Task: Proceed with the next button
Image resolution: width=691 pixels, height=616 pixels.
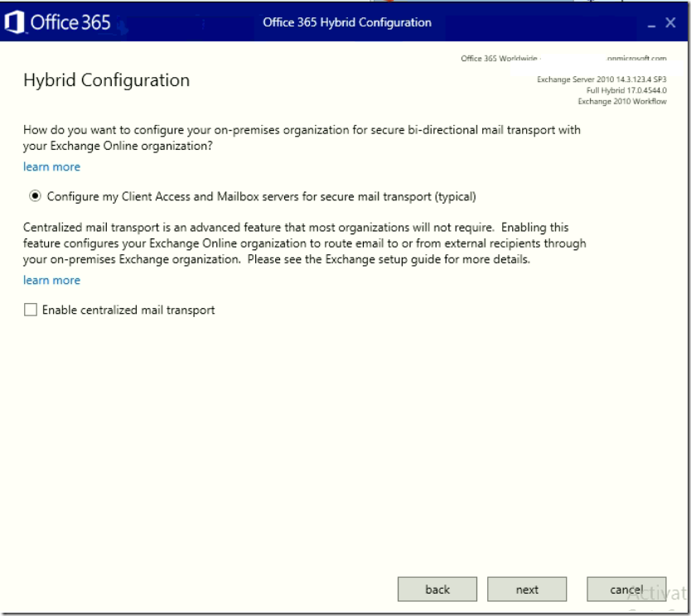Action: pyautogui.click(x=527, y=590)
